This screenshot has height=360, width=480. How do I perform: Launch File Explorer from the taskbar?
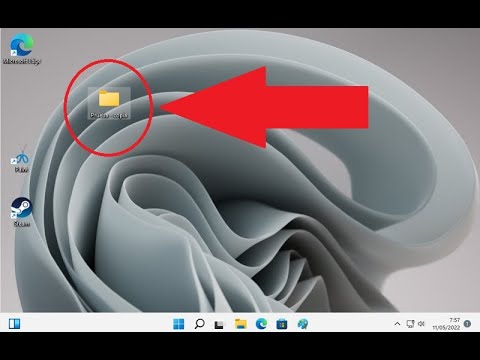(x=241, y=324)
